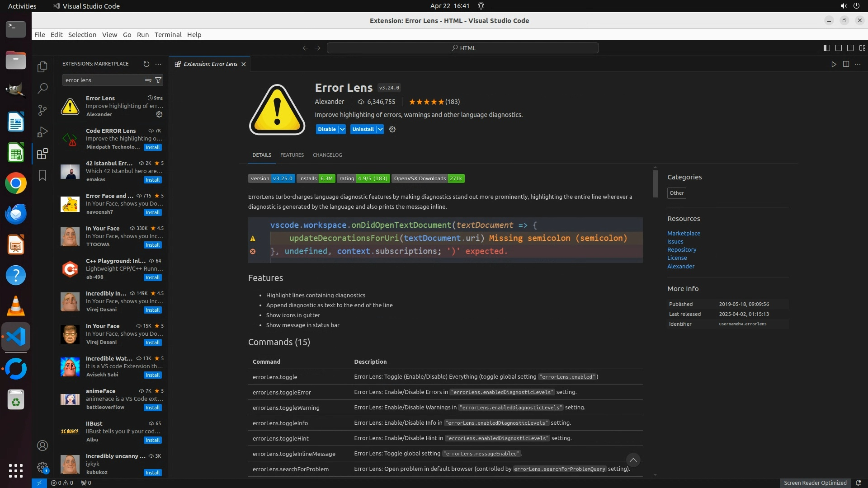Open the Views and More Actions ellipsis
The image size is (868, 488).
(x=158, y=64)
